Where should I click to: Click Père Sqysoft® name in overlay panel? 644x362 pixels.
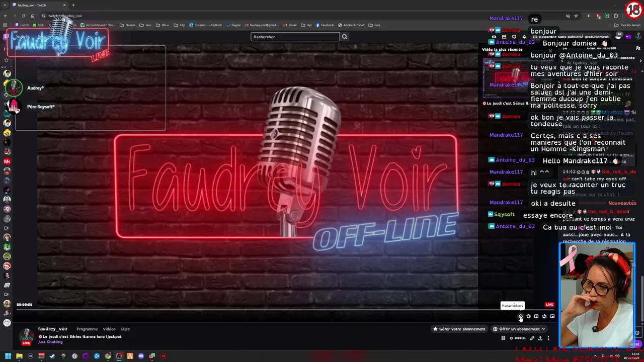point(41,107)
